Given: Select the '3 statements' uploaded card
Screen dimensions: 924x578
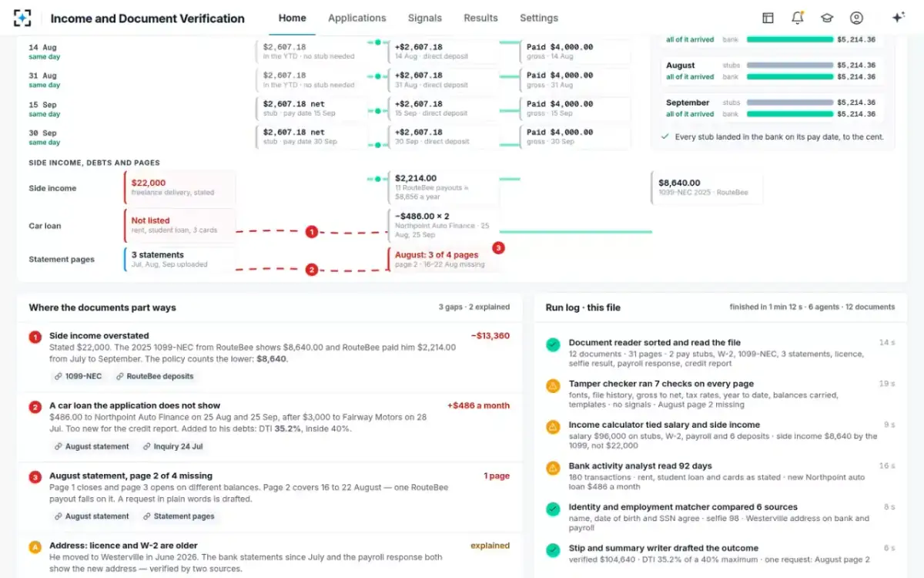Looking at the screenshot, I should point(180,259).
